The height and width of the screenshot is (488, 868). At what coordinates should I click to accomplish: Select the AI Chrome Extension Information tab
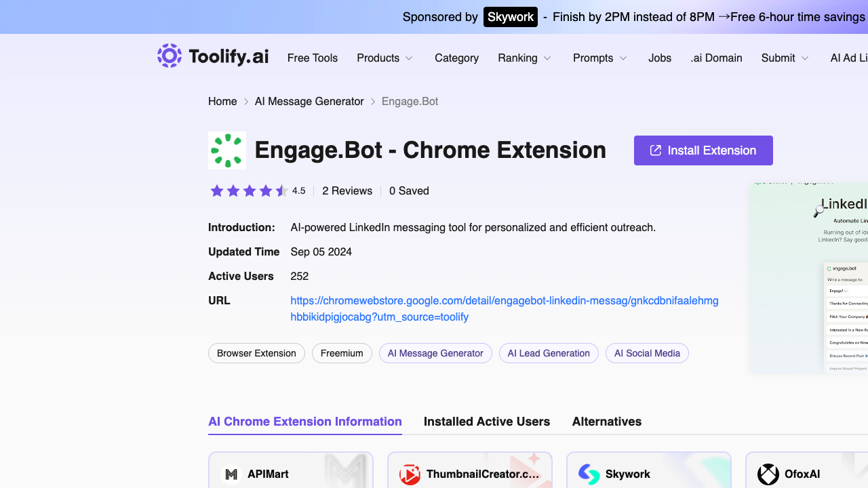(x=305, y=422)
